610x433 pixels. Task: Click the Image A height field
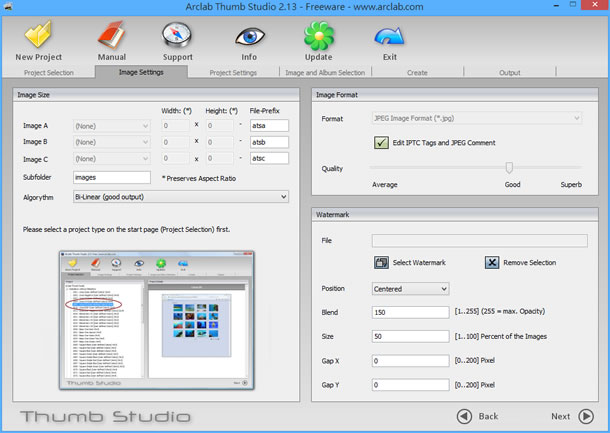[220, 126]
